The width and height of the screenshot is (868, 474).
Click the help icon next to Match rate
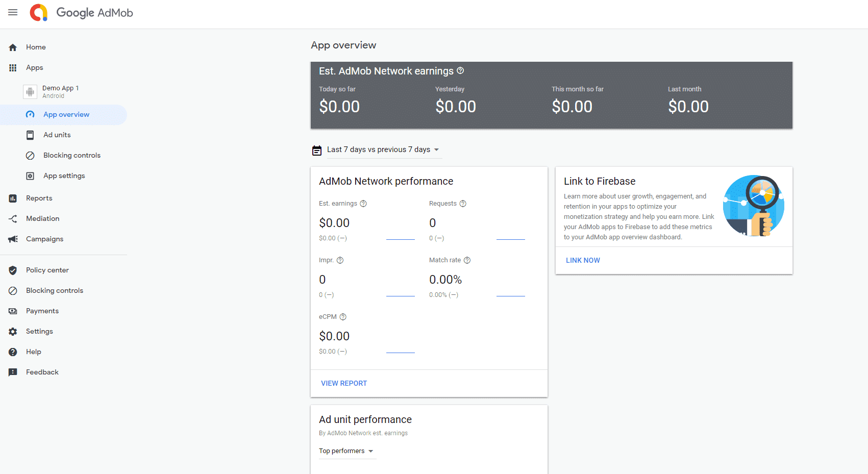(467, 260)
